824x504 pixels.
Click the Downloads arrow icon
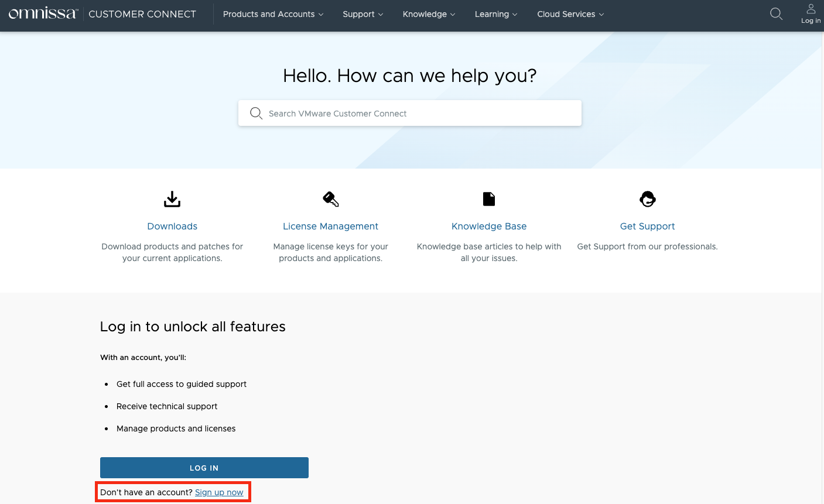click(x=172, y=199)
